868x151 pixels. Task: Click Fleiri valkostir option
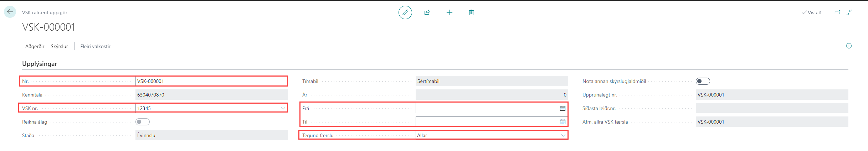coord(95,46)
